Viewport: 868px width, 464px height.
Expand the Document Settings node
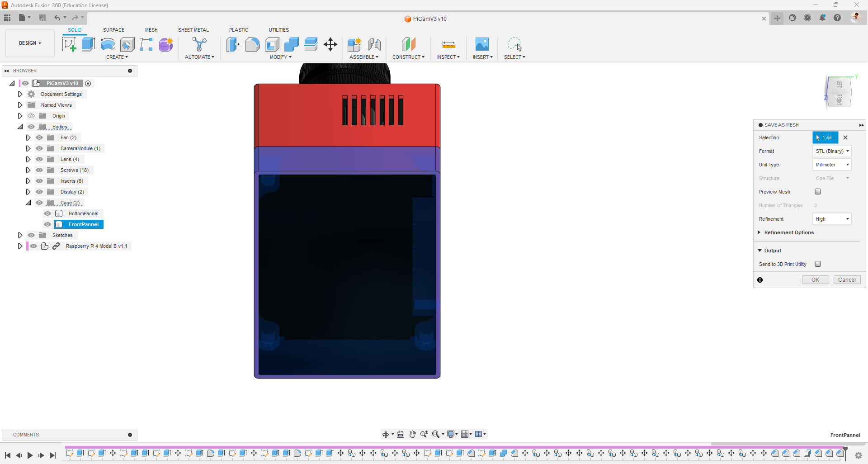(20, 94)
